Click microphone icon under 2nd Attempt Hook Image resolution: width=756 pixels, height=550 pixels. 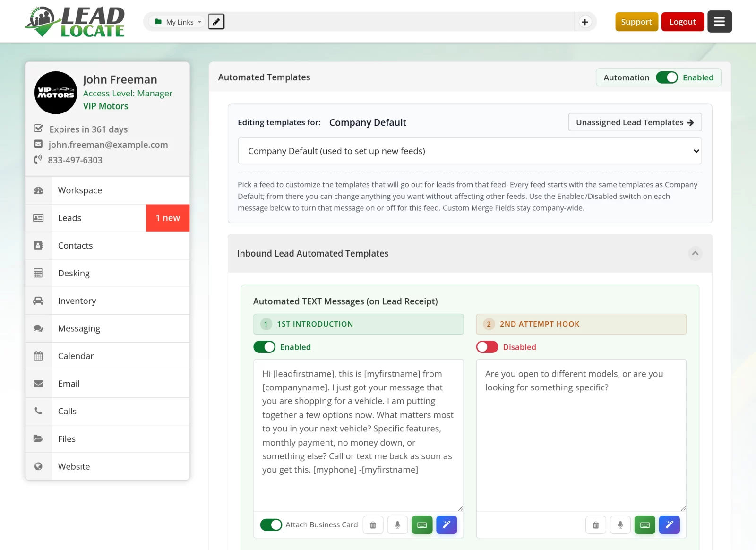tap(620, 525)
